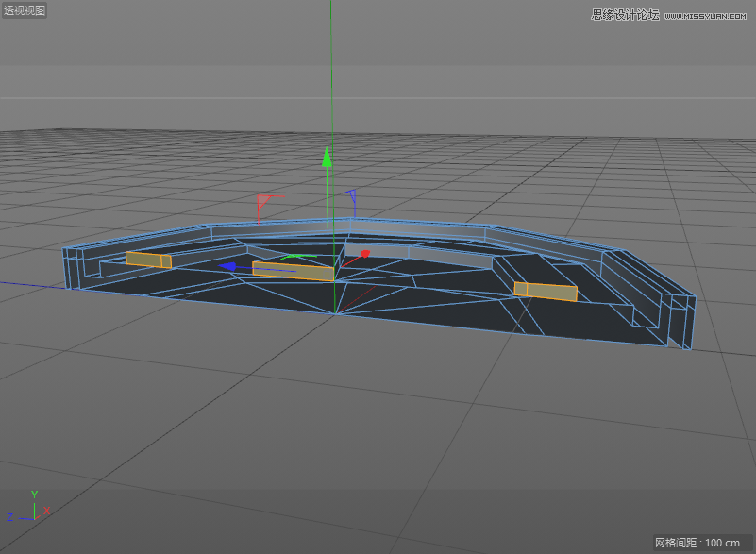This screenshot has width=756, height=554.
Task: Click the 透视视图 viewport label
Action: pos(25,9)
